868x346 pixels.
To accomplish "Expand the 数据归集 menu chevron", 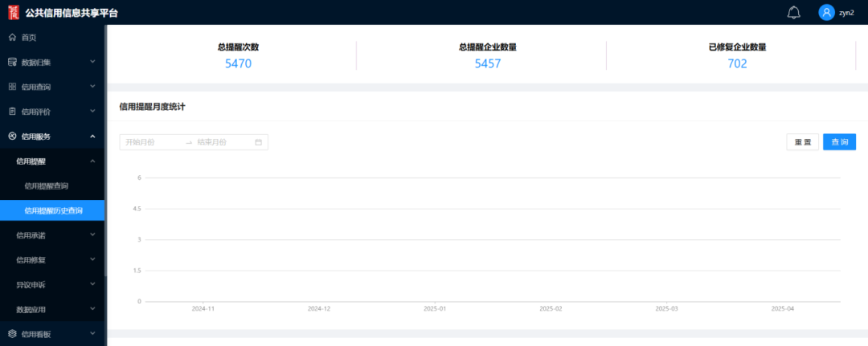I will (92, 62).
